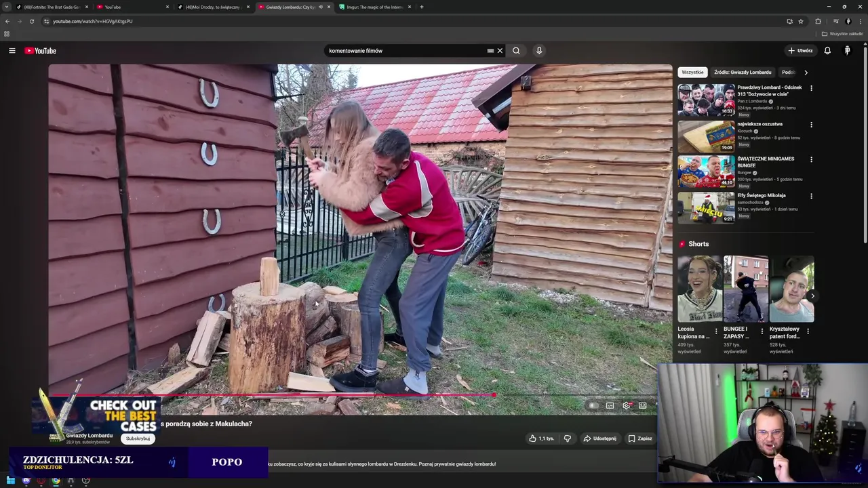
Task: Select the Źródło: Gwiazdy Lombardu chip
Action: tap(743, 73)
